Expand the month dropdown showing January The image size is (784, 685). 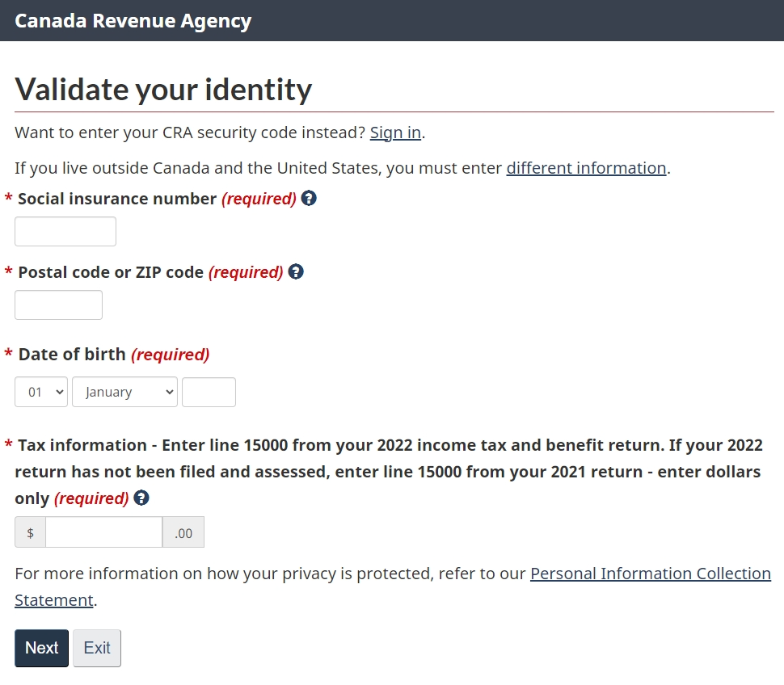[x=124, y=392]
